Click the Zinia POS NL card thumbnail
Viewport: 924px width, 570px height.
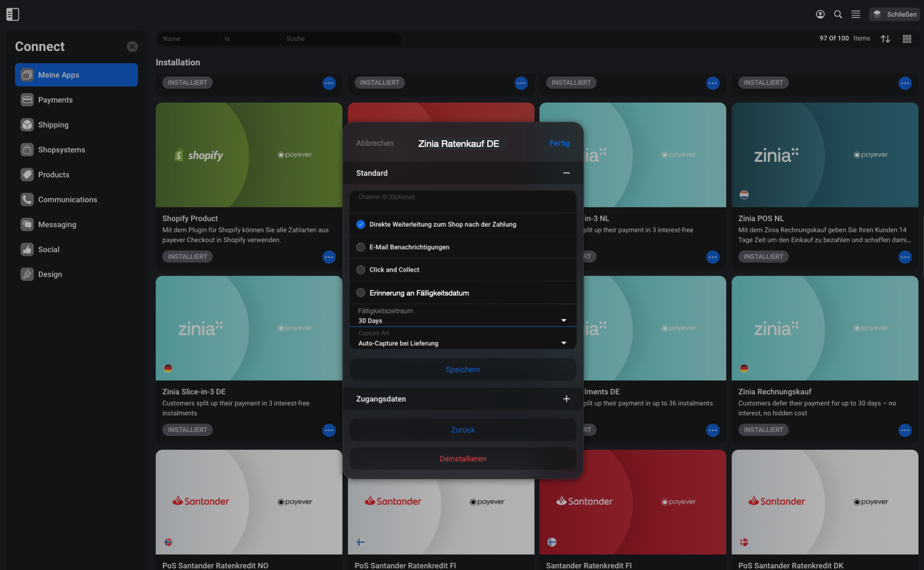tap(825, 155)
